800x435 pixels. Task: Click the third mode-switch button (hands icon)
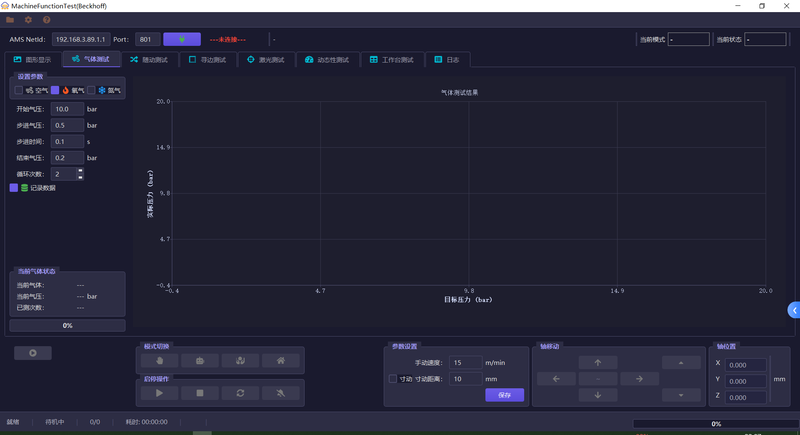click(x=240, y=361)
